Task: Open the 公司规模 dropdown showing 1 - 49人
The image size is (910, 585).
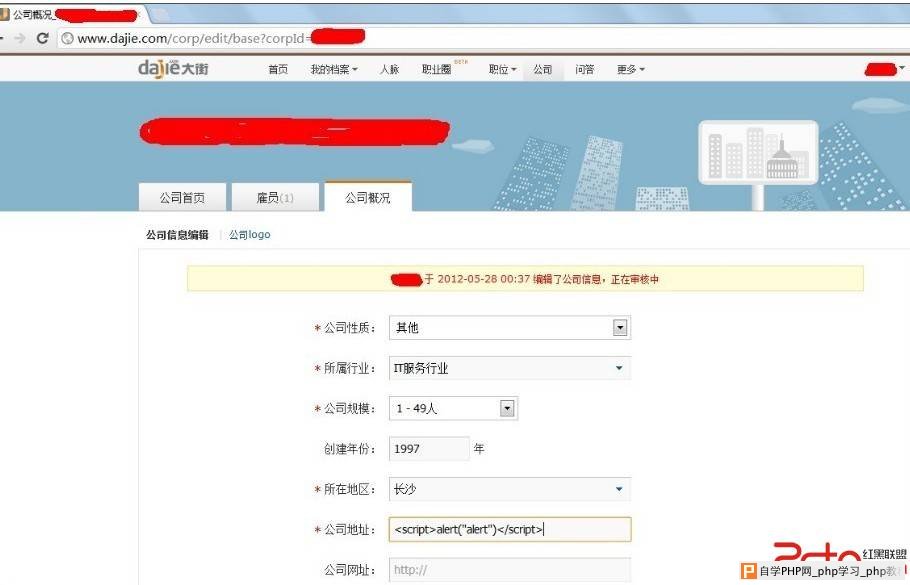Action: [x=453, y=409]
